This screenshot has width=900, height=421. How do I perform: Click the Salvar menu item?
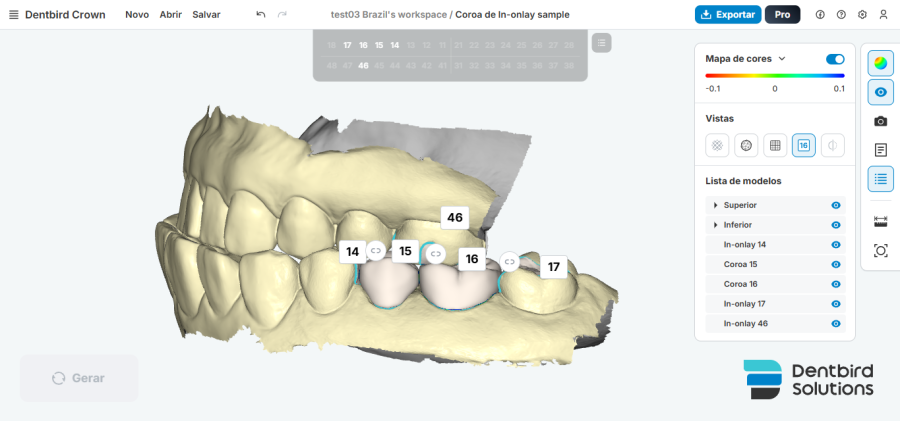[206, 15]
